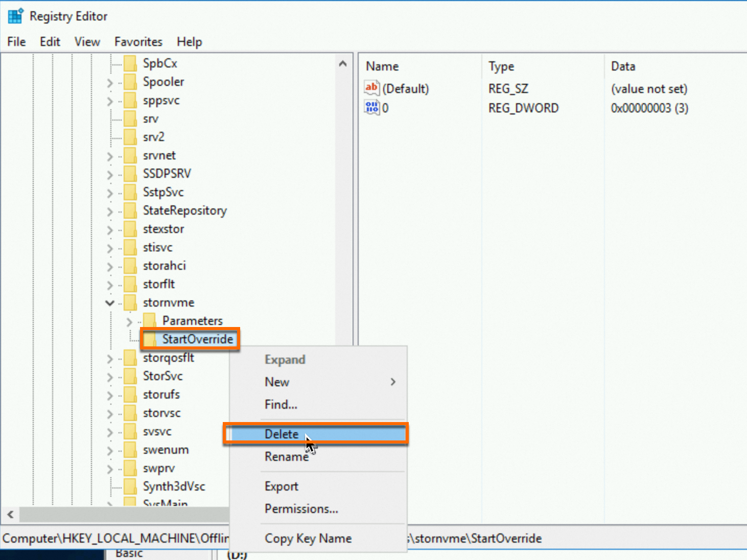Screen dimensions: 747x560
Task: Click the Data column header
Action: pos(676,66)
